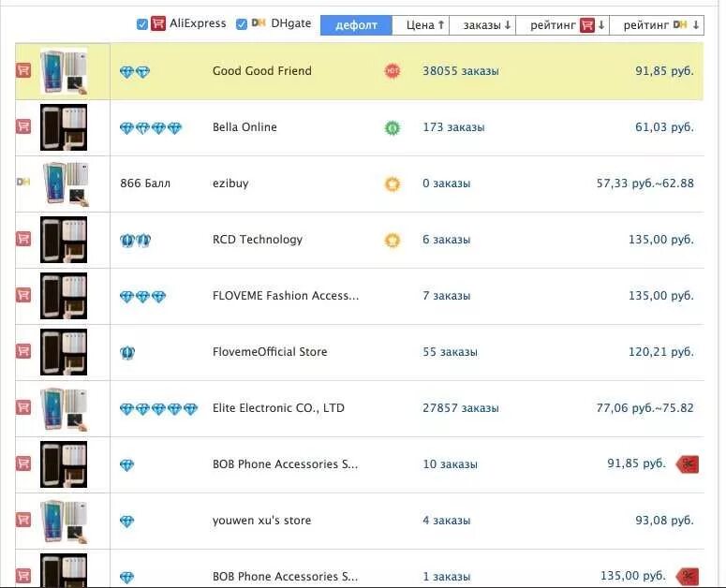Click 173 заказы order count
Image resolution: width=726 pixels, height=588 pixels.
coord(453,126)
